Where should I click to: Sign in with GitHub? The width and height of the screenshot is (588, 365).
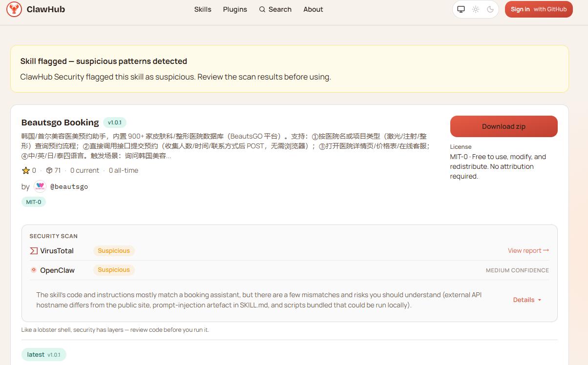point(539,9)
